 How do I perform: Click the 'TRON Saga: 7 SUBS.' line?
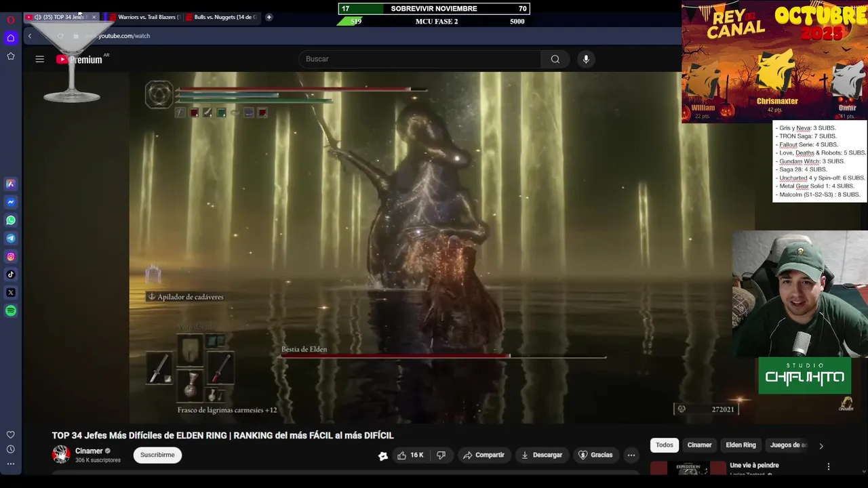coord(806,136)
